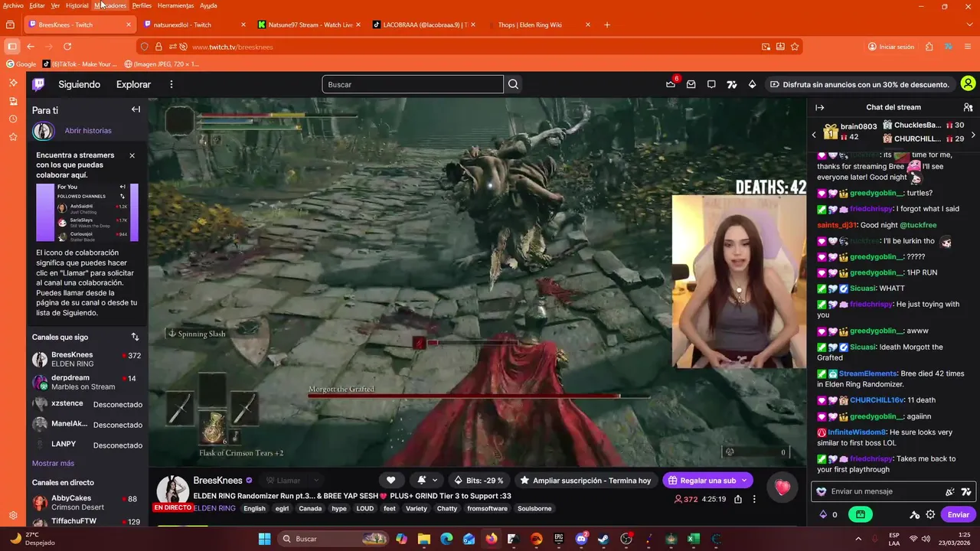The image size is (980, 551).
Task: Open the Google bookmark
Action: pos(21,64)
